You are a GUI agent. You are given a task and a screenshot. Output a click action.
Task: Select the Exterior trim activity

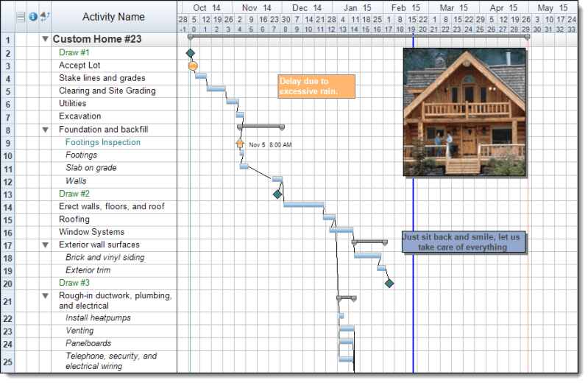(x=88, y=270)
